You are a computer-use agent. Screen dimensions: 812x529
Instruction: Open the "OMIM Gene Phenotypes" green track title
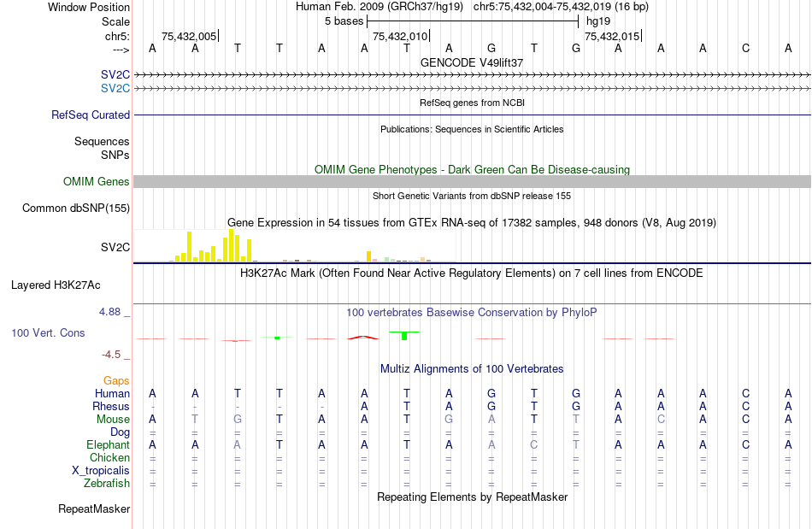click(473, 170)
